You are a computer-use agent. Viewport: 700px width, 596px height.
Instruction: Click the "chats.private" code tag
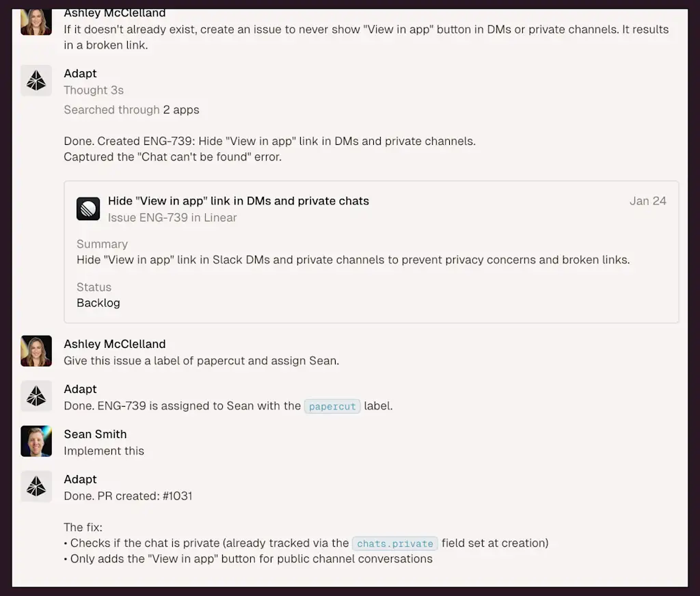tap(395, 543)
